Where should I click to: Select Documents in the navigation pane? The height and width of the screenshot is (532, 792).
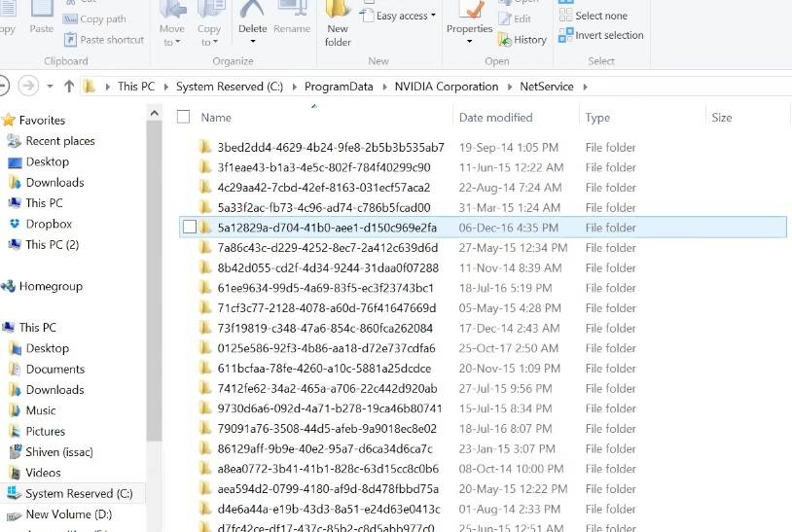tap(55, 369)
